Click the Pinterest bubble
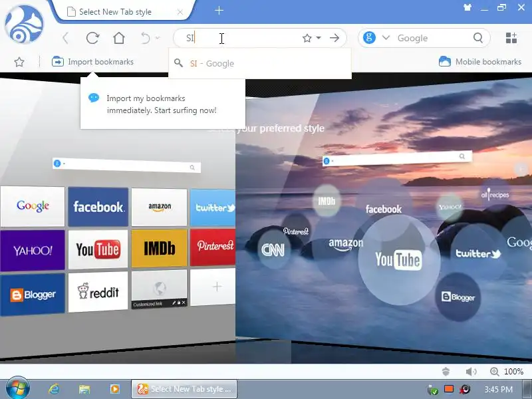The width and height of the screenshot is (532, 399). (x=296, y=231)
